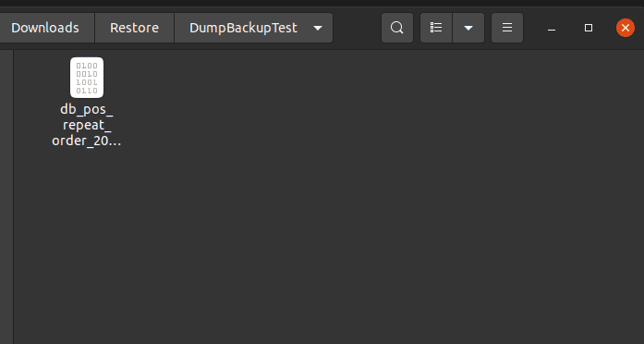Viewport: 644px width, 344px height.
Task: Click the DumpBackupTest current folder breadcrumb
Action: coord(243,28)
